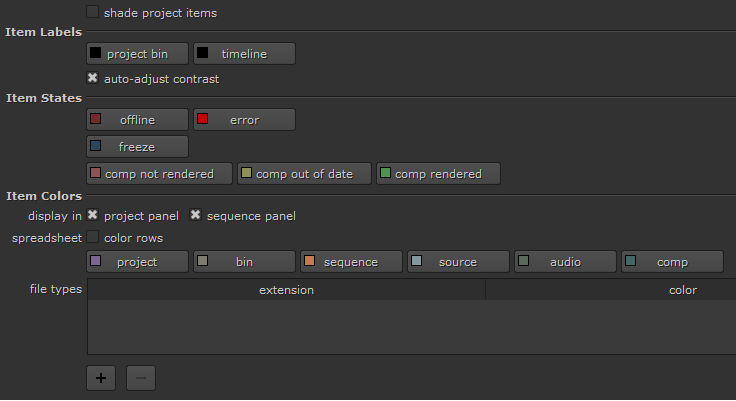
Task: Change the error state red color
Action: coord(244,120)
